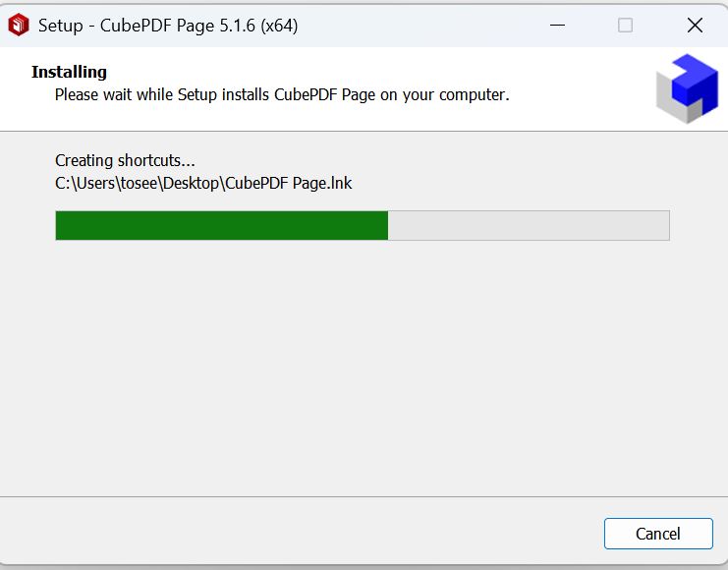Click "CubePDF Page.lnk" file name in path
Viewport: 728px width, 570px height.
pyautogui.click(x=288, y=183)
